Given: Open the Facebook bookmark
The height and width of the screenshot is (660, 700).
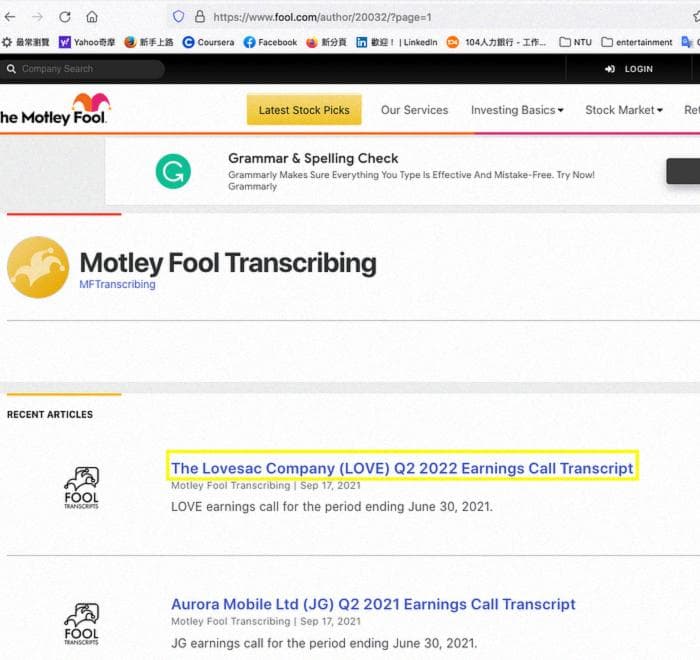Looking at the screenshot, I should pyautogui.click(x=271, y=42).
